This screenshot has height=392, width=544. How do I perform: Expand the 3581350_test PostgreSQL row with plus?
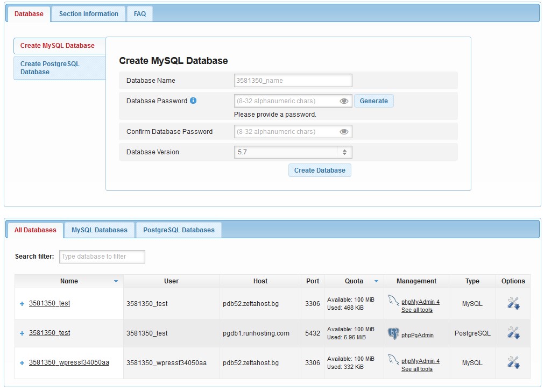tap(22, 333)
